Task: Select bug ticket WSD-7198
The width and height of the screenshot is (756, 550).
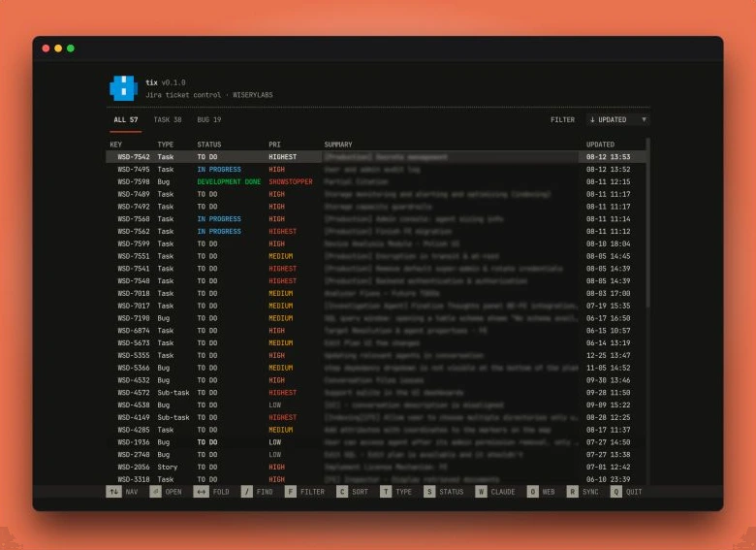Action: (376, 318)
